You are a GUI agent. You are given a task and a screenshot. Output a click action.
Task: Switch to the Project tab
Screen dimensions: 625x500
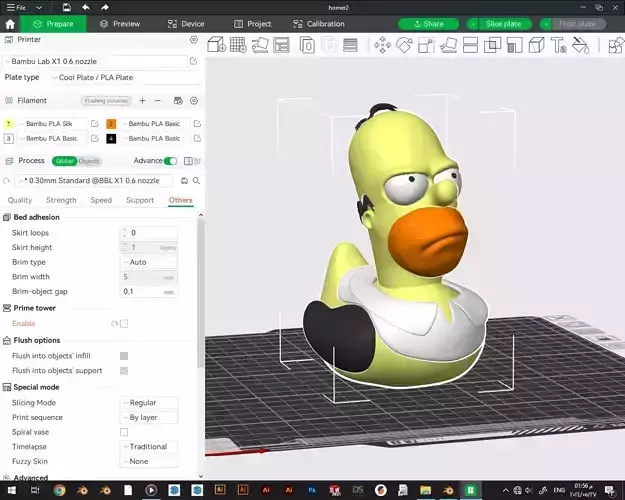252,24
